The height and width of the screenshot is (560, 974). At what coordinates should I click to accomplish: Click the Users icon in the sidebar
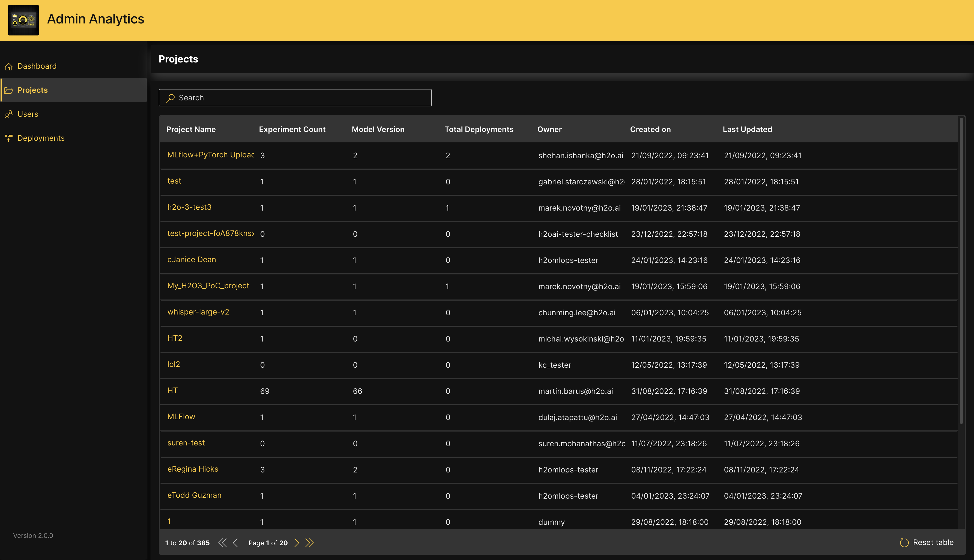[9, 114]
